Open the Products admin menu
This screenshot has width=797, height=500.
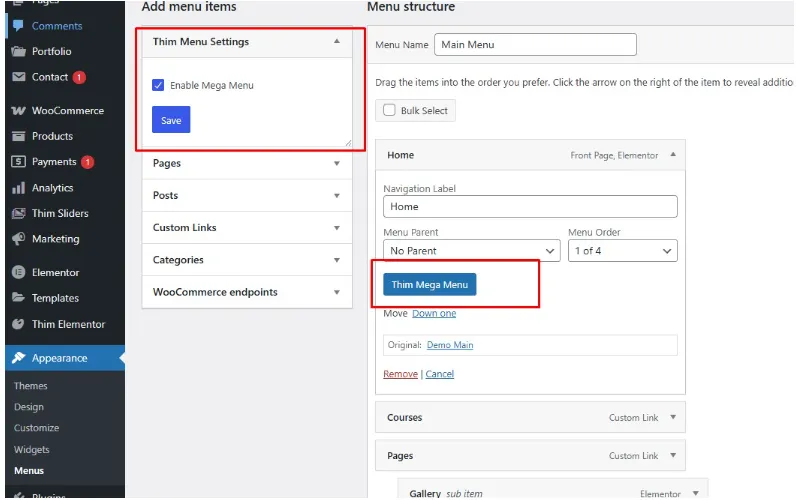[52, 136]
